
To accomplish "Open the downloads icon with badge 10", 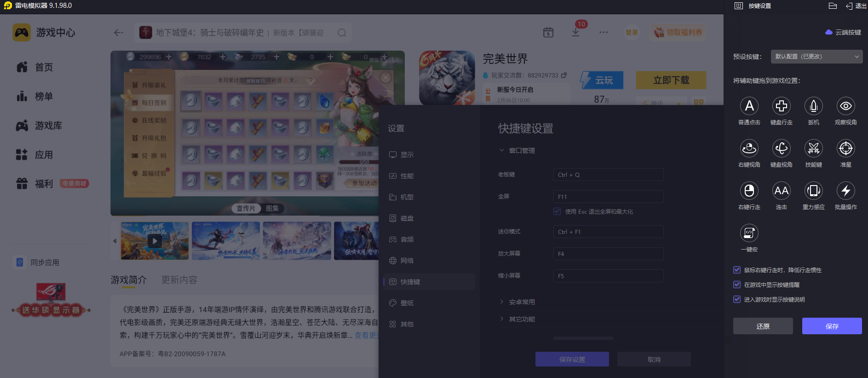I will [x=575, y=32].
